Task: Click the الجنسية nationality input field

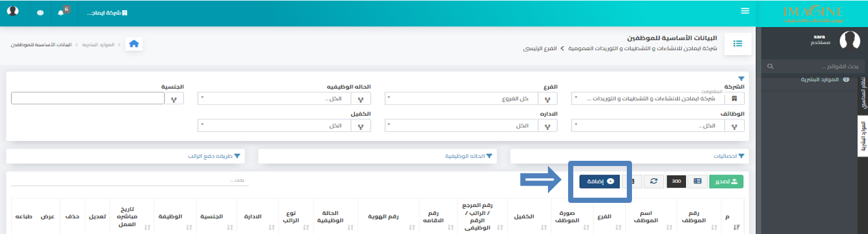Action: (87, 99)
